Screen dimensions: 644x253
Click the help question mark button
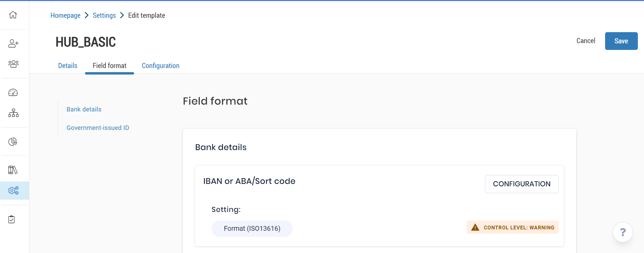pyautogui.click(x=622, y=232)
